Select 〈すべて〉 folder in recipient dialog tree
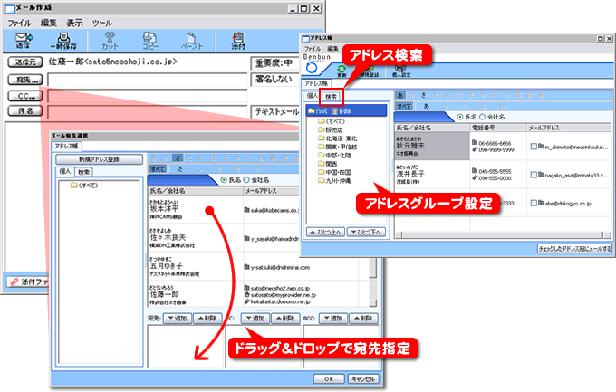 [x=84, y=185]
